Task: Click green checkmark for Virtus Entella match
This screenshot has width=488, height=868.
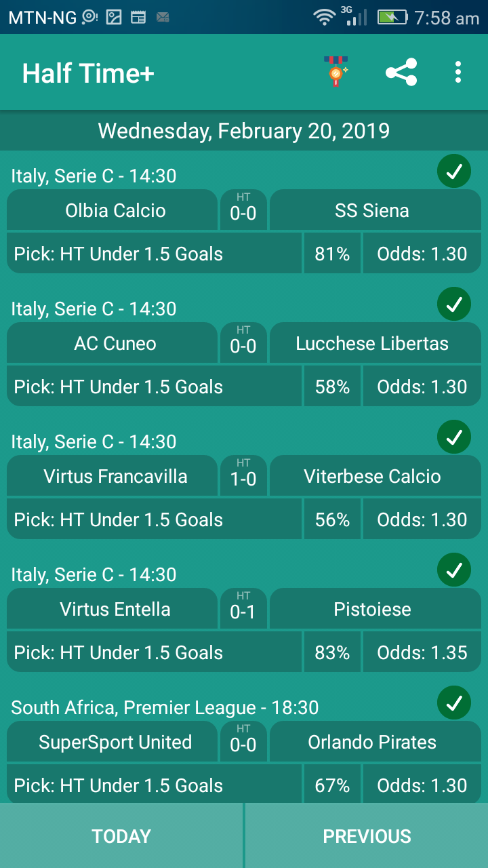Action: (x=454, y=571)
